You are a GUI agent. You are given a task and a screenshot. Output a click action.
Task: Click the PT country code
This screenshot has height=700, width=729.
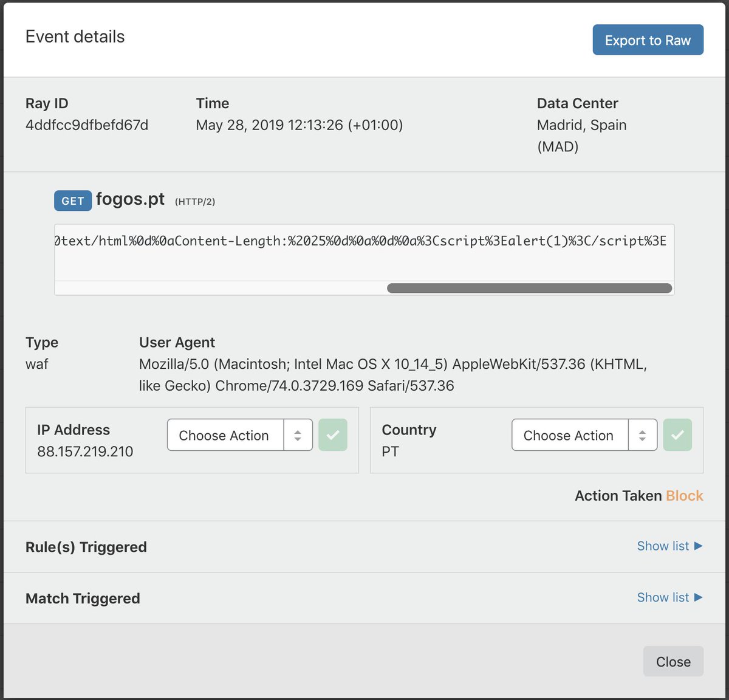390,451
